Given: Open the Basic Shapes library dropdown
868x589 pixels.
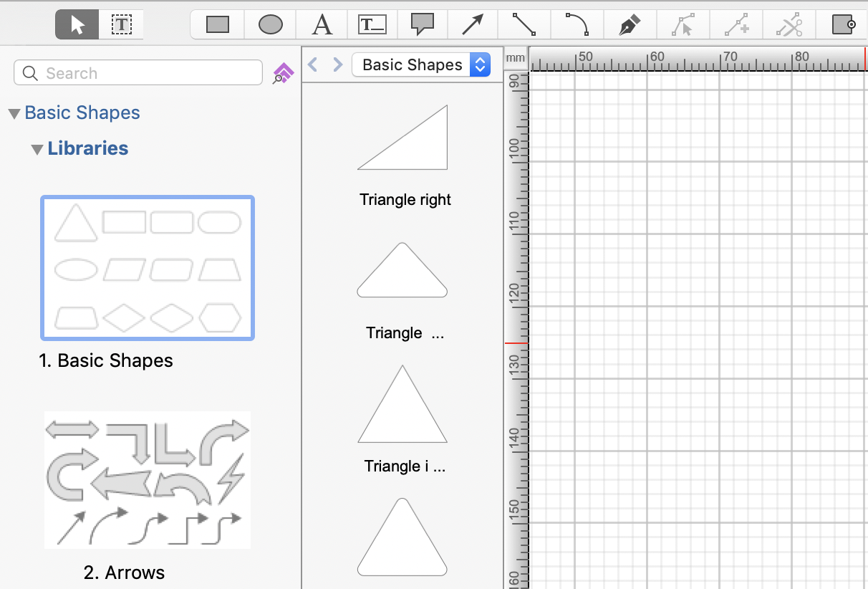Looking at the screenshot, I should 421,64.
